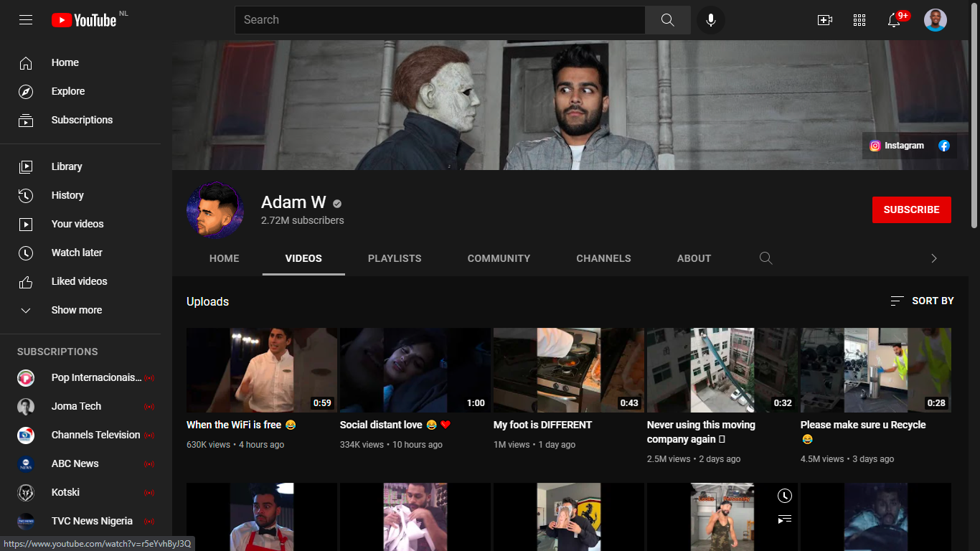Open ABC News subscription channel
The width and height of the screenshot is (980, 551).
(x=86, y=463)
